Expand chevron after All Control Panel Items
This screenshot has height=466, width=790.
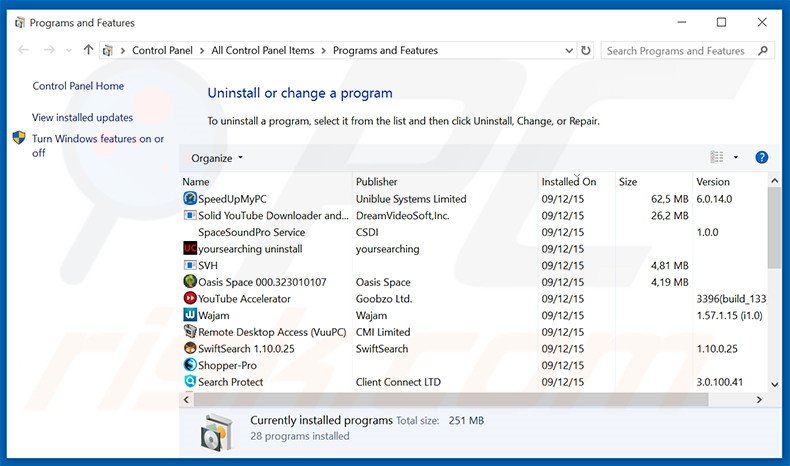click(x=323, y=50)
